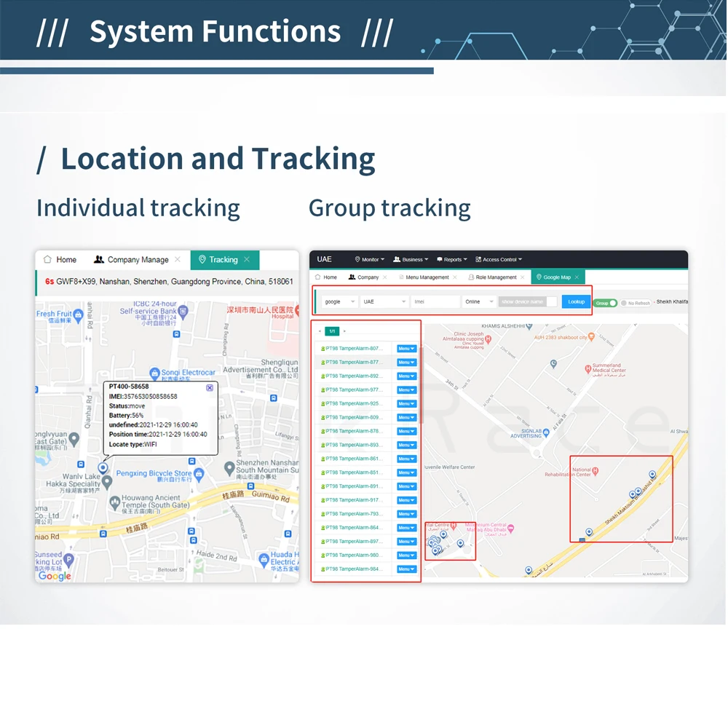The image size is (728, 728).
Task: Select device PT98 TamperAlarm-809
Action: click(x=354, y=417)
